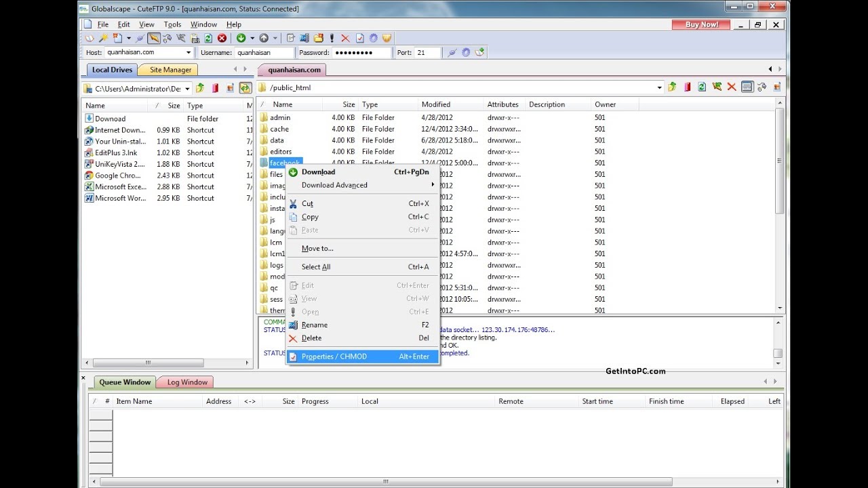Open the Host address dropdown
The height and width of the screenshot is (488, 868).
[x=189, y=52]
